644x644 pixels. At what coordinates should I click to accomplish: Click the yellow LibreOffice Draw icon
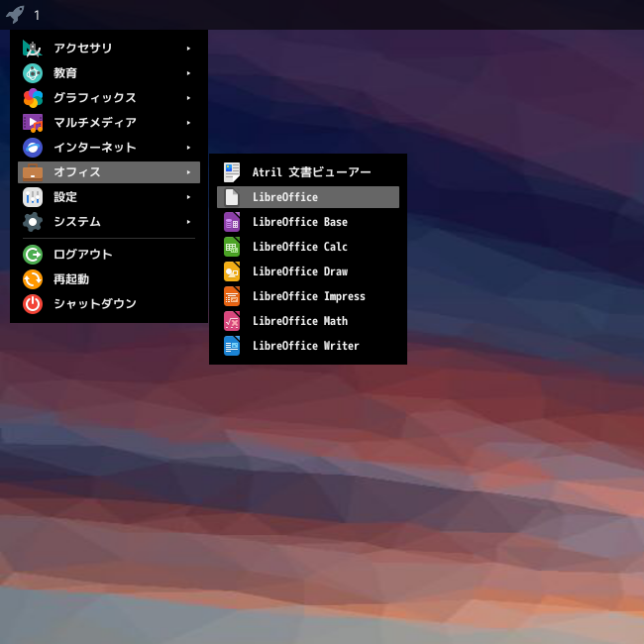[x=232, y=271]
